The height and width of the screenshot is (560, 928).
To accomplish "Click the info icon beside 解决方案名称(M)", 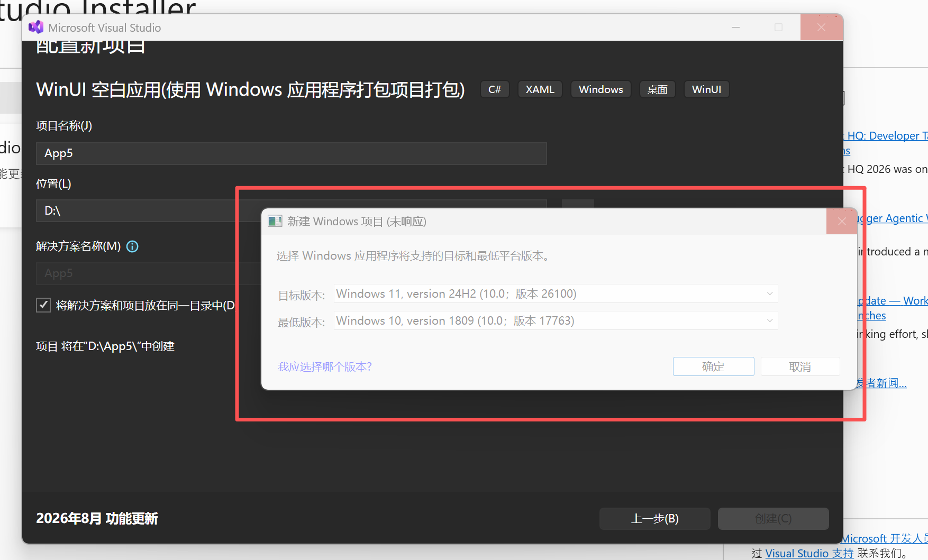I will [132, 246].
